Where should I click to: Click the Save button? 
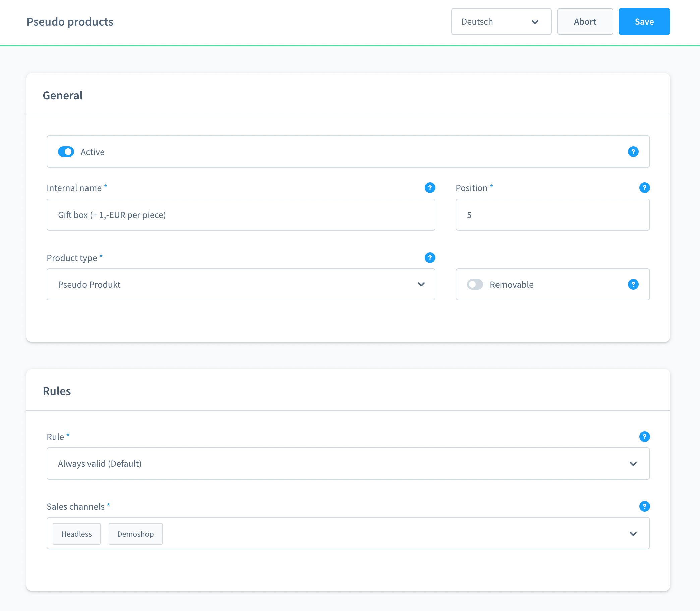644,21
